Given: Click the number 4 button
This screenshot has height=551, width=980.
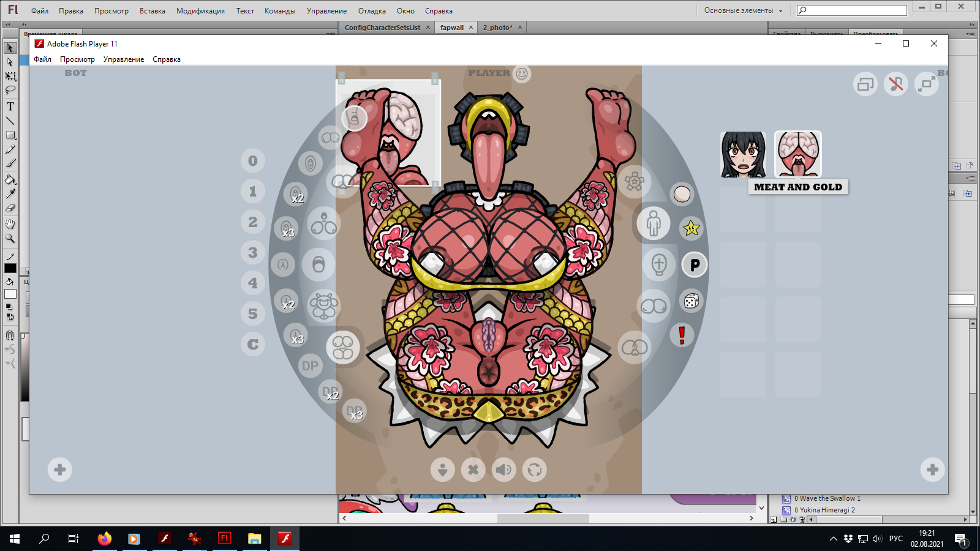Looking at the screenshot, I should tap(253, 283).
